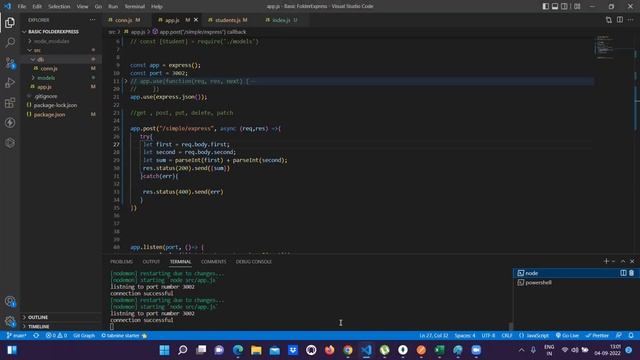Open Chrome from the Windows taskbar
Screen dimensions: 640x360
[348, 350]
